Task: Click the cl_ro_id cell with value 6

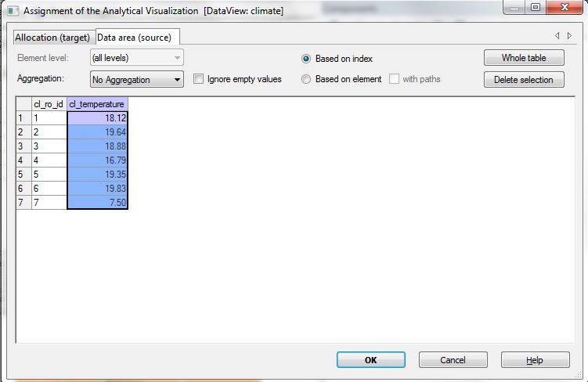Action: click(49, 188)
